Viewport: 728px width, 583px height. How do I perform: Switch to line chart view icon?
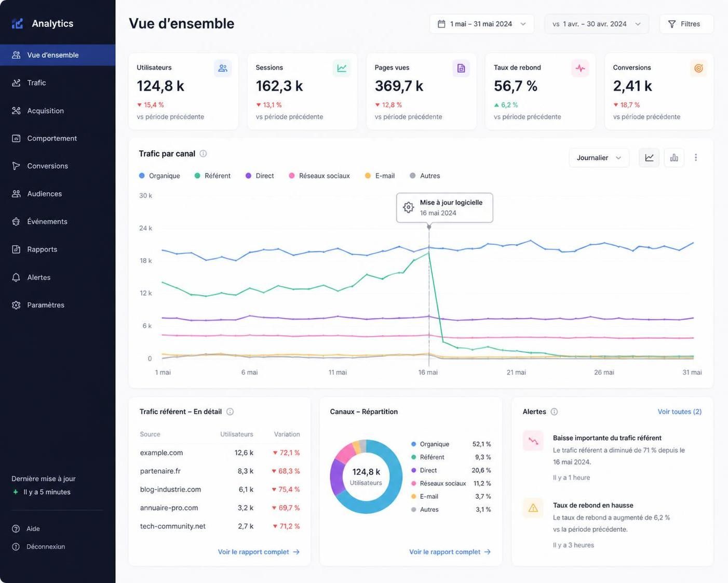649,157
